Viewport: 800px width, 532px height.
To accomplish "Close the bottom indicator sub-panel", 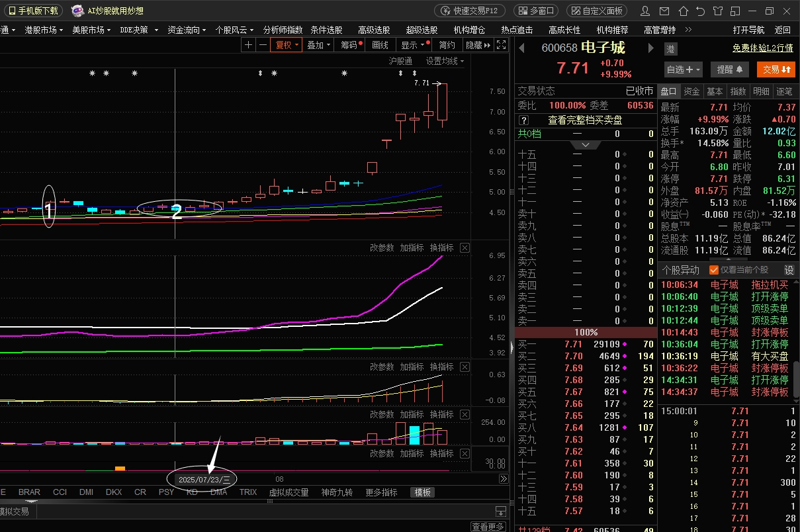I will [465, 453].
